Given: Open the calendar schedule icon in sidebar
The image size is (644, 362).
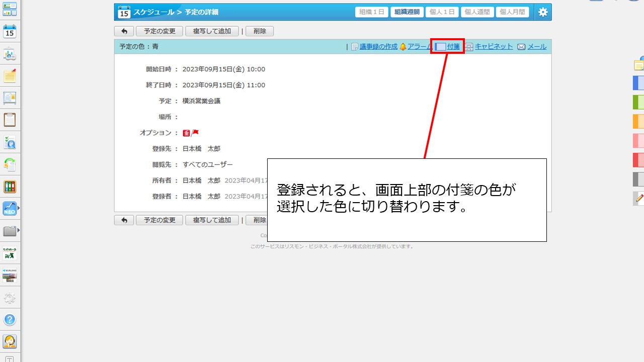Looking at the screenshot, I should (x=10, y=32).
